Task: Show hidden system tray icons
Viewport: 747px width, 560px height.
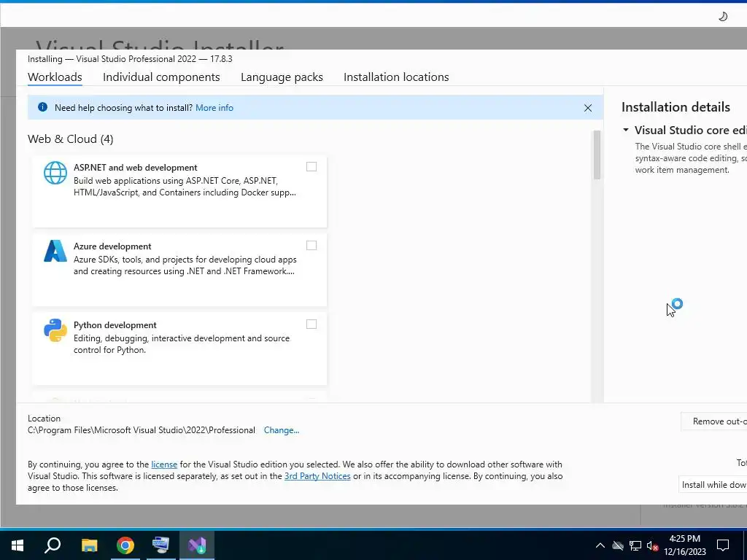Action: tap(600, 545)
